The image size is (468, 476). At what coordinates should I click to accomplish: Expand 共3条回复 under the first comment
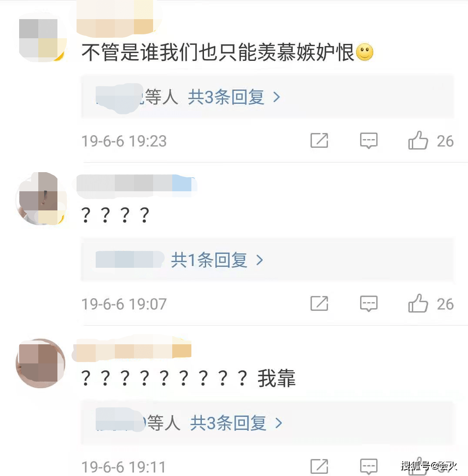pos(234,97)
